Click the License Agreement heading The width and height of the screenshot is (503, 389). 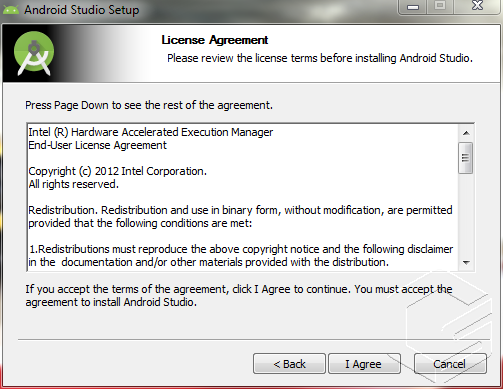point(215,40)
